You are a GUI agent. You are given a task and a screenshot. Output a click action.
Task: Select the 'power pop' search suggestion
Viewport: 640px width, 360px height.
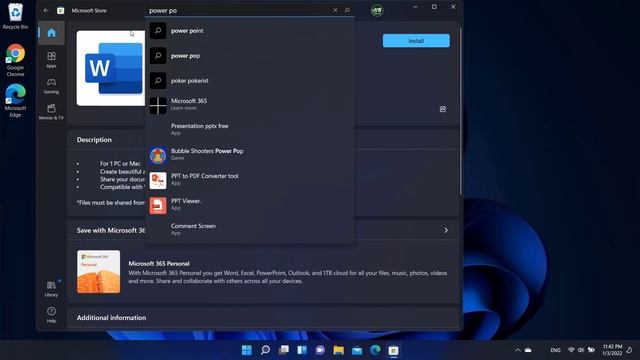tap(249, 56)
